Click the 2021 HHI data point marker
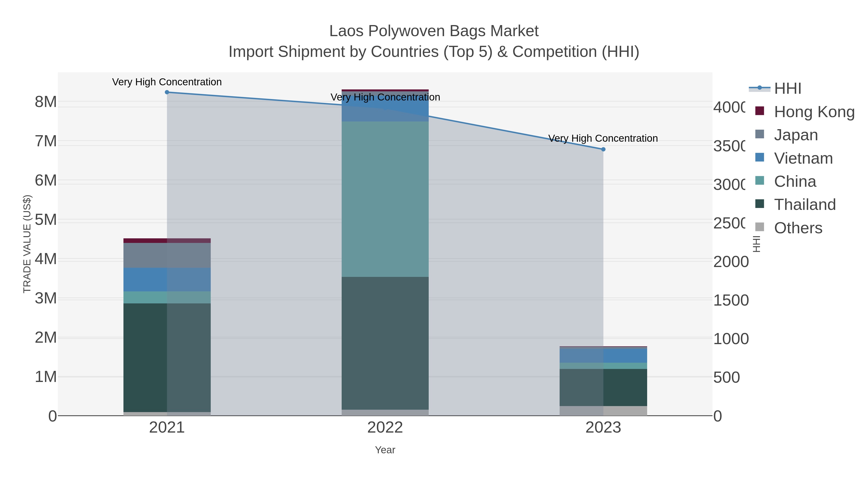868x488 pixels. pyautogui.click(x=167, y=92)
